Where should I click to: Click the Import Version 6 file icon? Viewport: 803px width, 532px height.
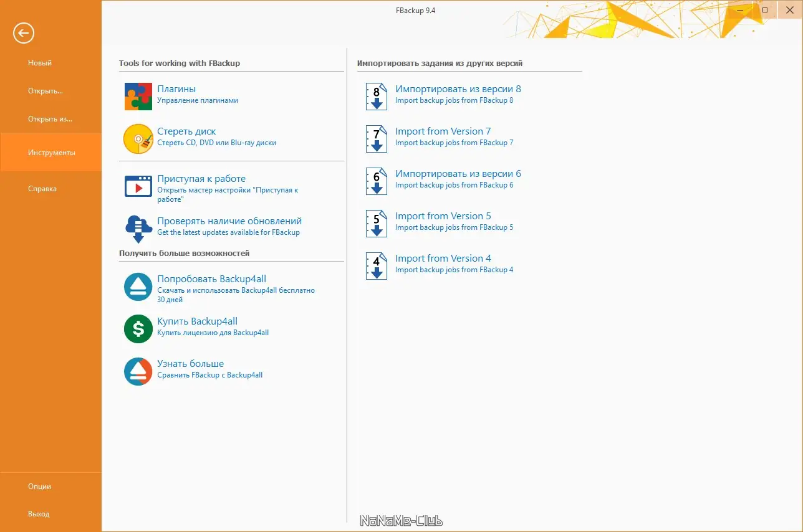376,181
